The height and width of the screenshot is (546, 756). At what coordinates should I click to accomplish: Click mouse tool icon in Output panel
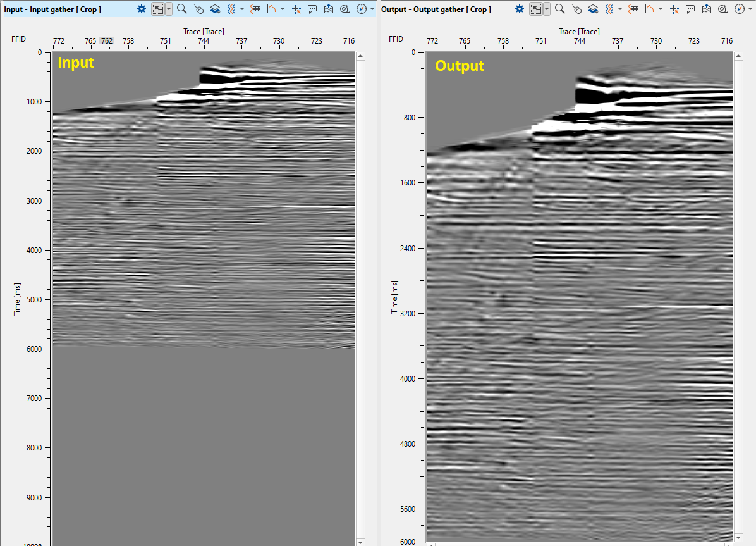coord(576,9)
